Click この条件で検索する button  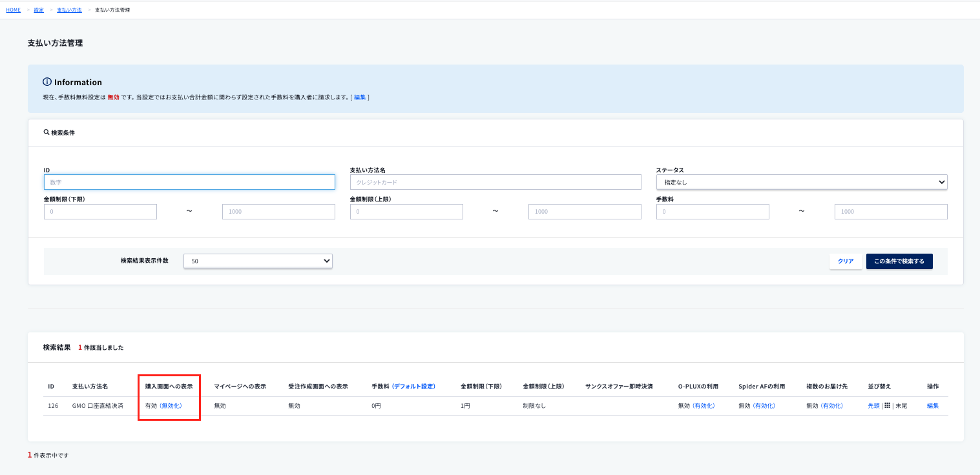click(899, 261)
